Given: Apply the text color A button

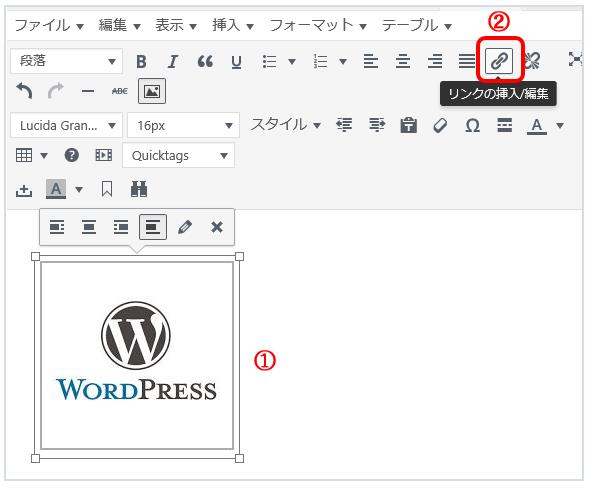Looking at the screenshot, I should coord(537,125).
